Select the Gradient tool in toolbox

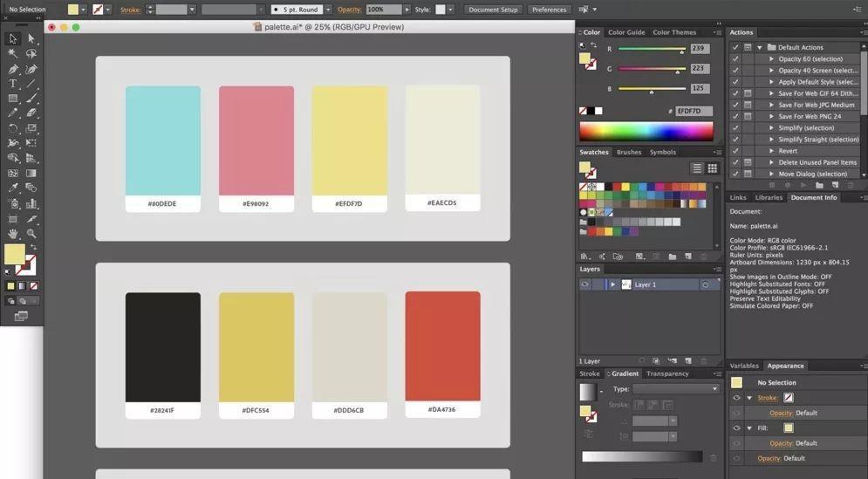(31, 174)
